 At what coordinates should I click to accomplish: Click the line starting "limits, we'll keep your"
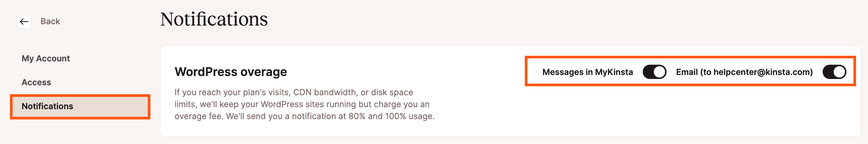[301, 104]
